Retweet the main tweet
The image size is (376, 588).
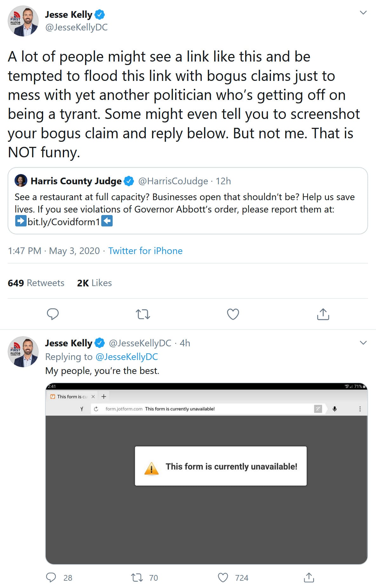143,314
